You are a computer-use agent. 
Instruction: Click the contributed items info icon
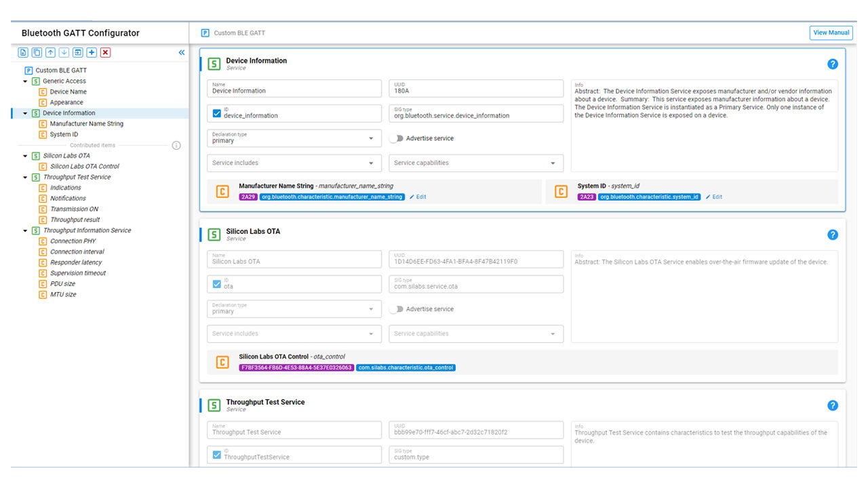(176, 145)
